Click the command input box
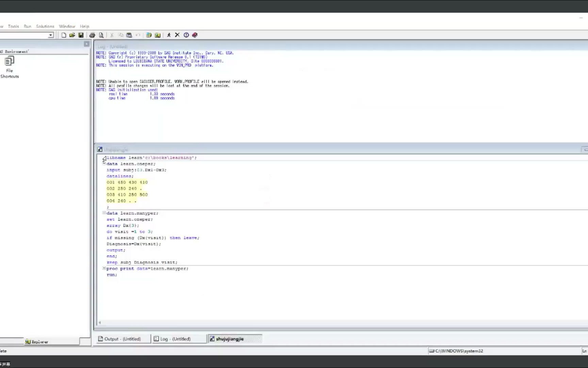The height and width of the screenshot is (368, 588). point(24,35)
